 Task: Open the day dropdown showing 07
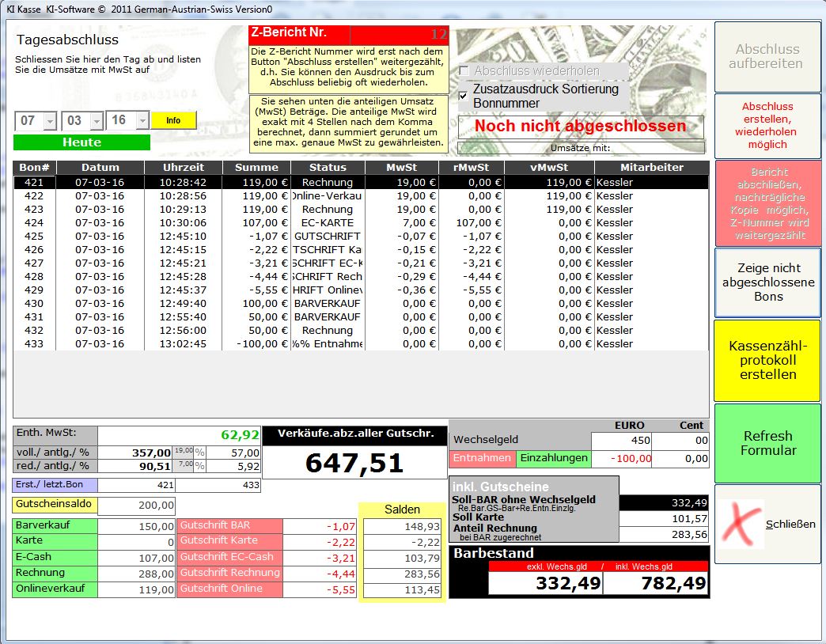[x=50, y=120]
